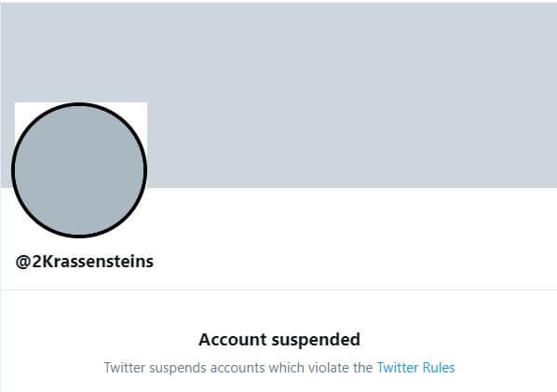Open the Twitter Rules link

pos(415,368)
